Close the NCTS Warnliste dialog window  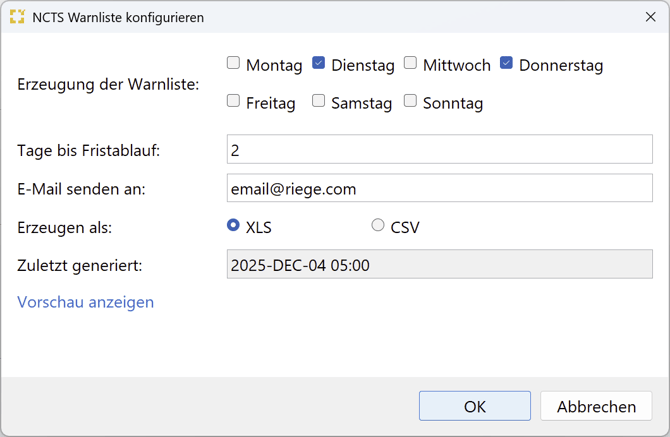(651, 17)
